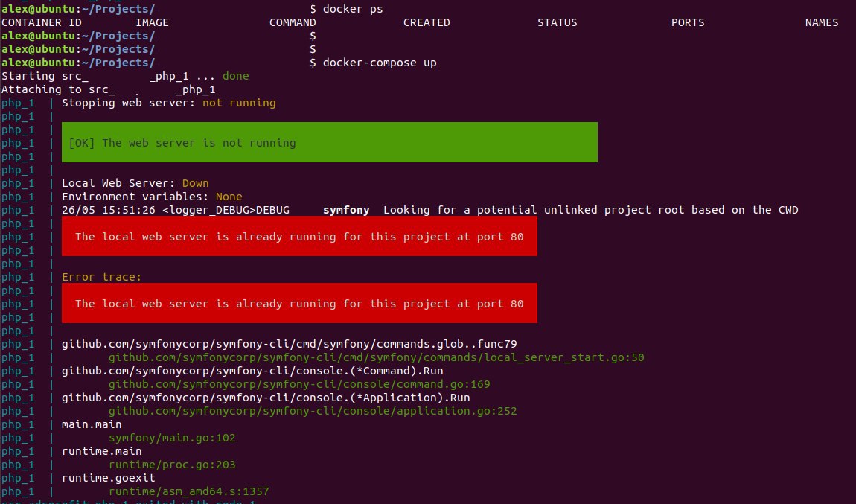The image size is (856, 504).
Task: Click the 'runtime.main' stack line
Action: [x=101, y=451]
